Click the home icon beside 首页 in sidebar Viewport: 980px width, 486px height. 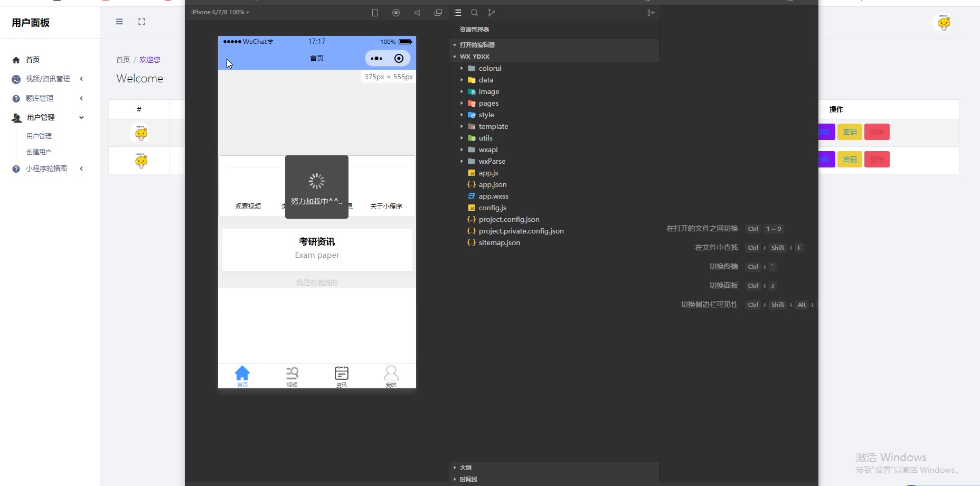pyautogui.click(x=16, y=60)
